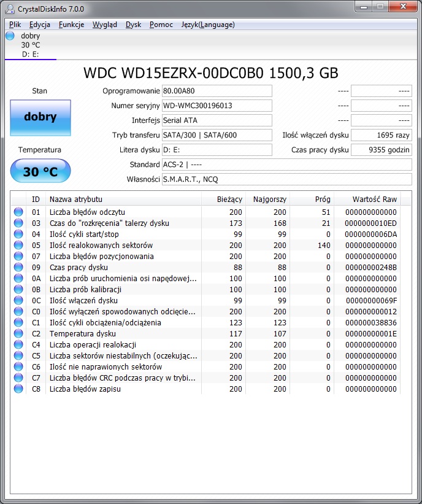This screenshot has width=422, height=504.
Task: Click the status orb for C7 błędów CRC
Action: tap(18, 378)
